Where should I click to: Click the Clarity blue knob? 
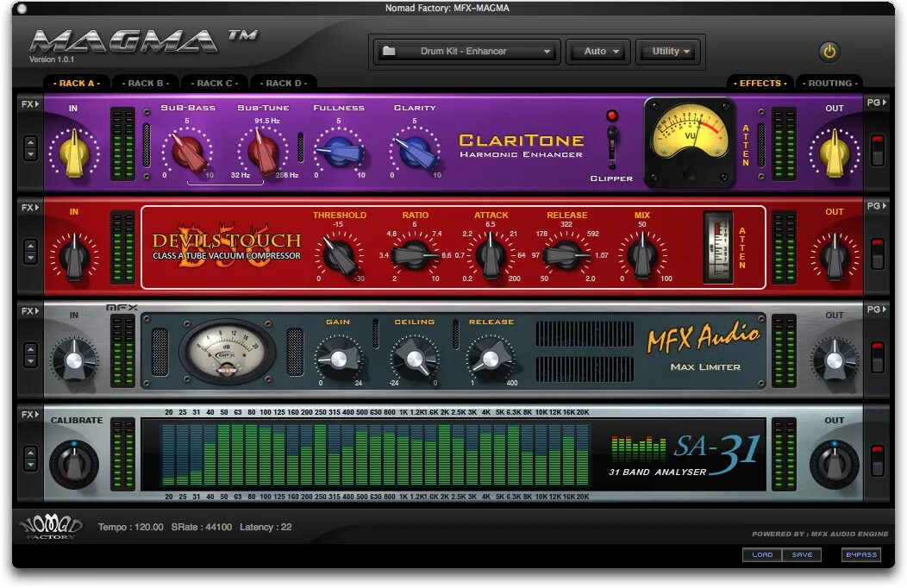point(415,152)
